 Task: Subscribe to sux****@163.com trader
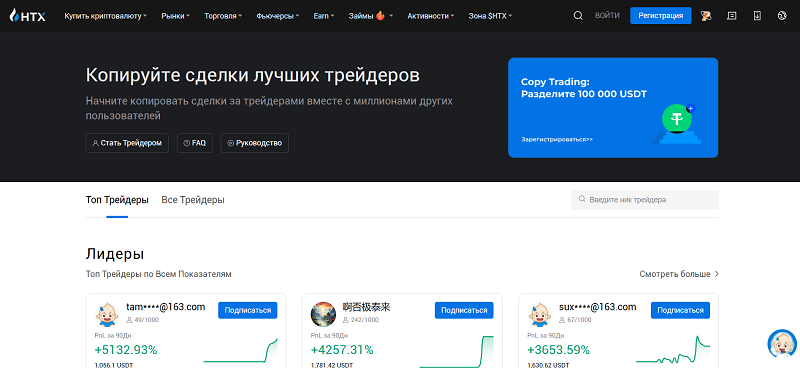click(681, 310)
